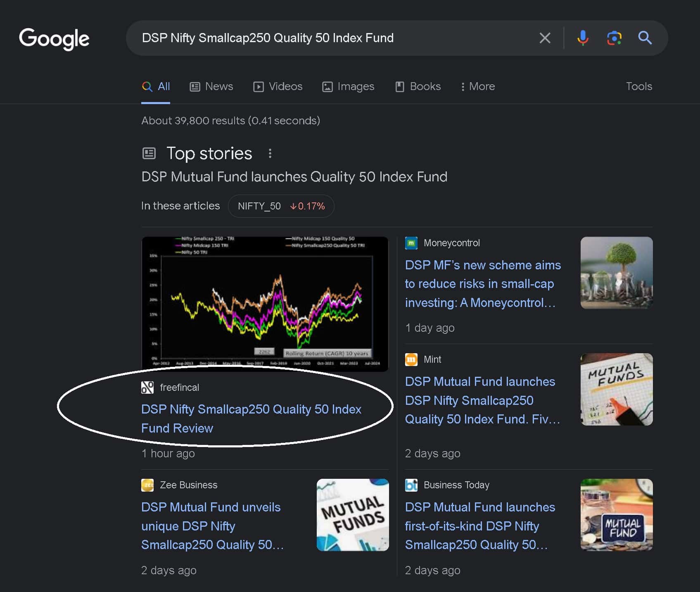This screenshot has width=700, height=592.
Task: Click the Mint source name
Action: pyautogui.click(x=432, y=359)
